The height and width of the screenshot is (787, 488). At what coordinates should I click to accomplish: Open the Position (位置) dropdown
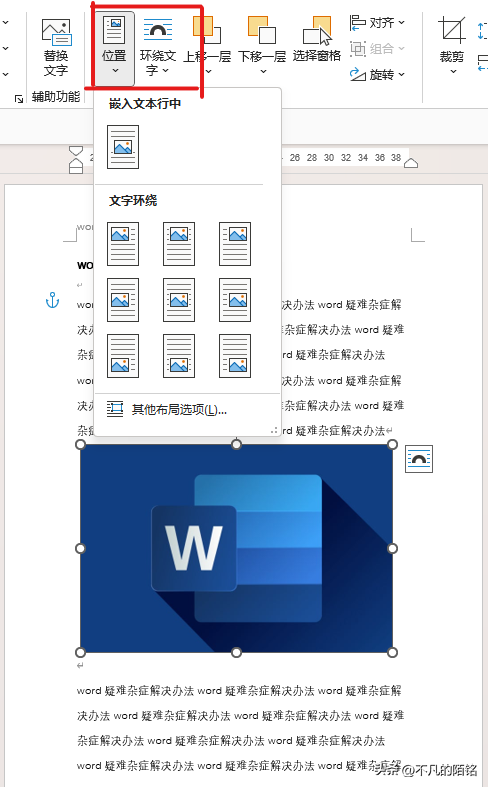coord(114,47)
